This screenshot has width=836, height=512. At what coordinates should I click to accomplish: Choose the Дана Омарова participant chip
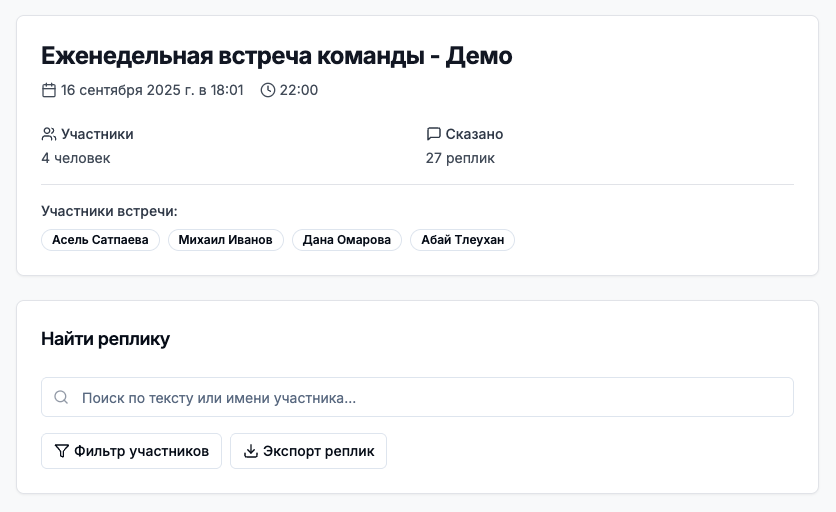click(347, 240)
